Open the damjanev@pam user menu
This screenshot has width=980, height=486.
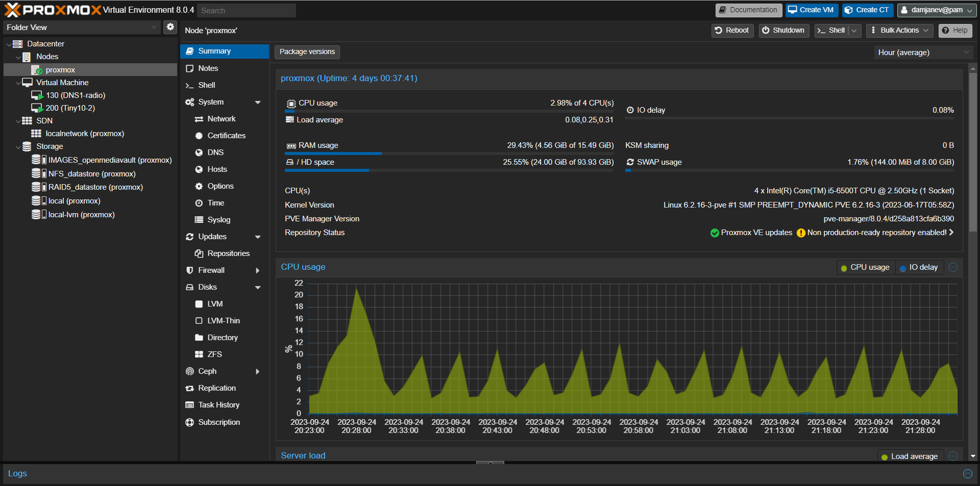[937, 10]
